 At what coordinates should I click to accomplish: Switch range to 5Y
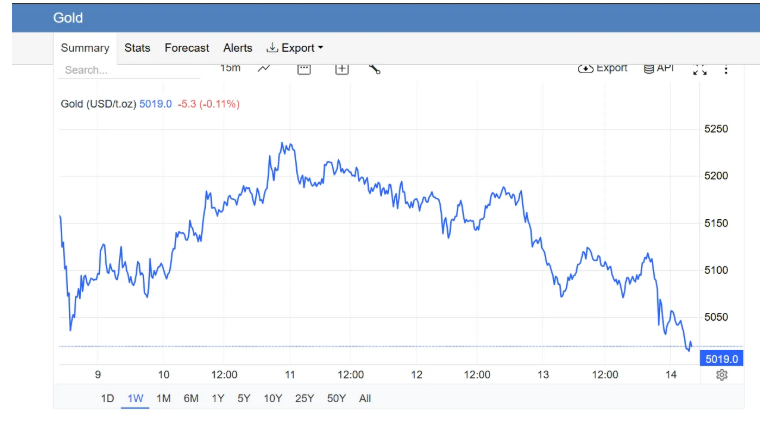244,398
